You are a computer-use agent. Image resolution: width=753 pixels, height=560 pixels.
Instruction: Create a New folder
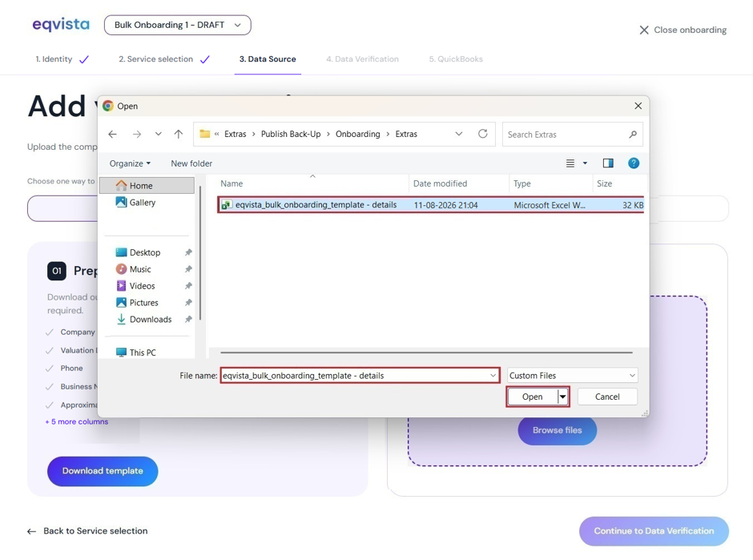pos(191,163)
